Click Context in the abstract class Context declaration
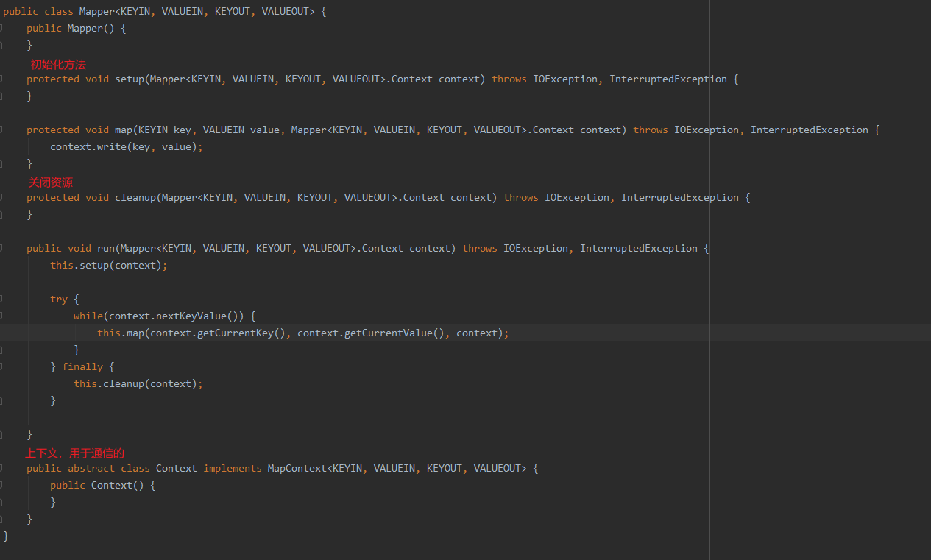 coord(177,468)
